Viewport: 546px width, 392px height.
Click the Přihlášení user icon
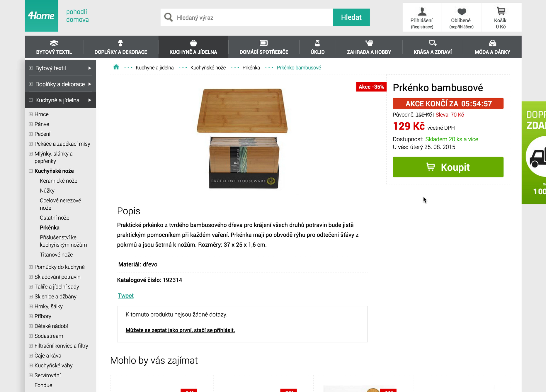[422, 12]
